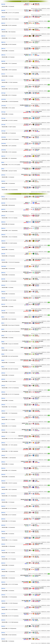Click the Napier City Rovers team logo
The width and height of the screenshot is (50, 644).
[x=33, y=316]
